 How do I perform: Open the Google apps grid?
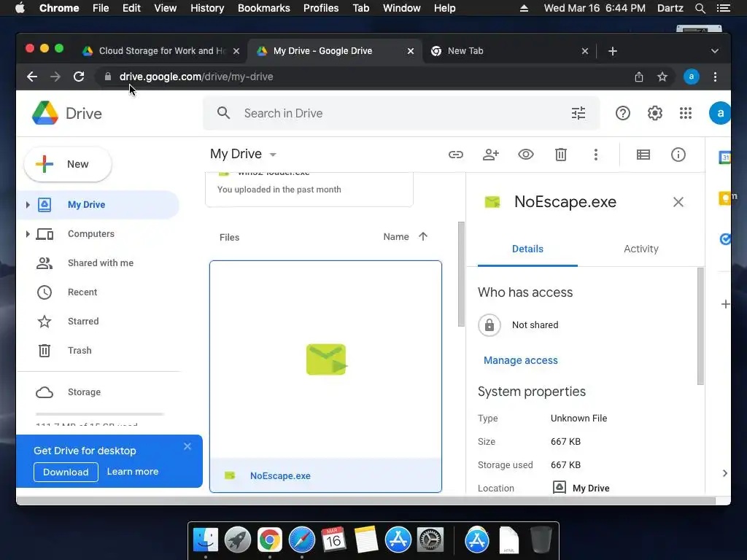click(686, 113)
